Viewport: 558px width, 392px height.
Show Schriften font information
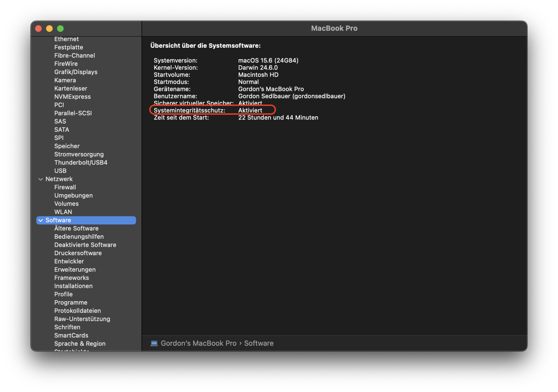pyautogui.click(x=67, y=327)
